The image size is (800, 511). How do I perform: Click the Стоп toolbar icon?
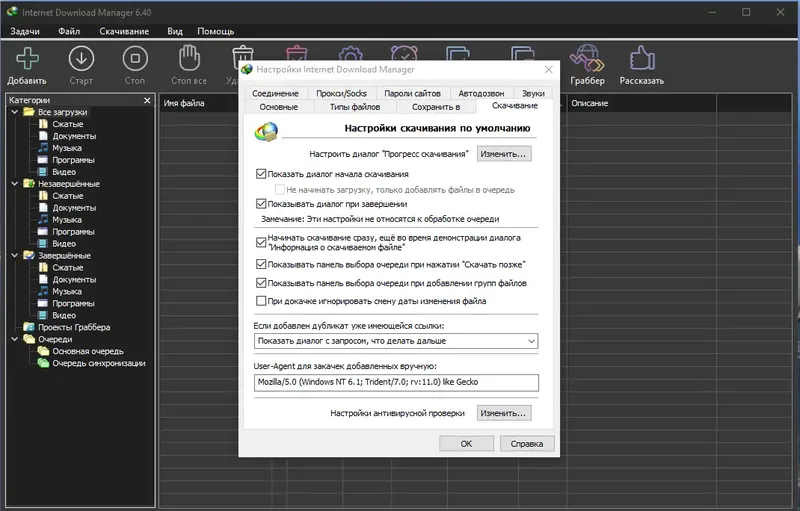pyautogui.click(x=135, y=59)
